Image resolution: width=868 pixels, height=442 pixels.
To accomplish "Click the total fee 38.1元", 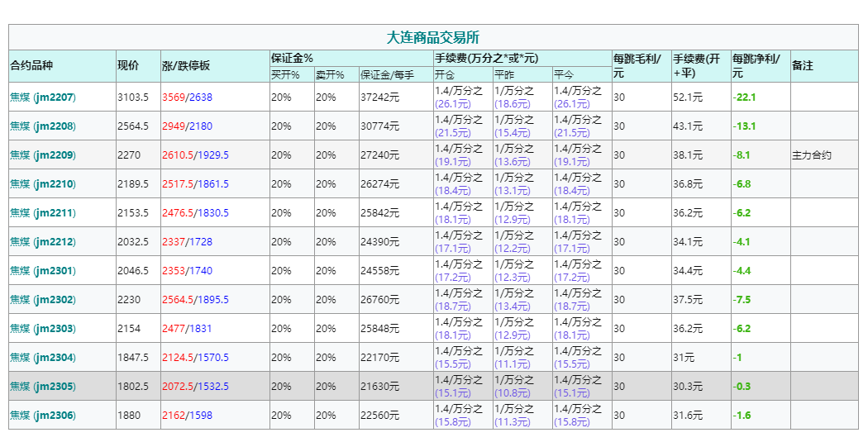I will [688, 155].
